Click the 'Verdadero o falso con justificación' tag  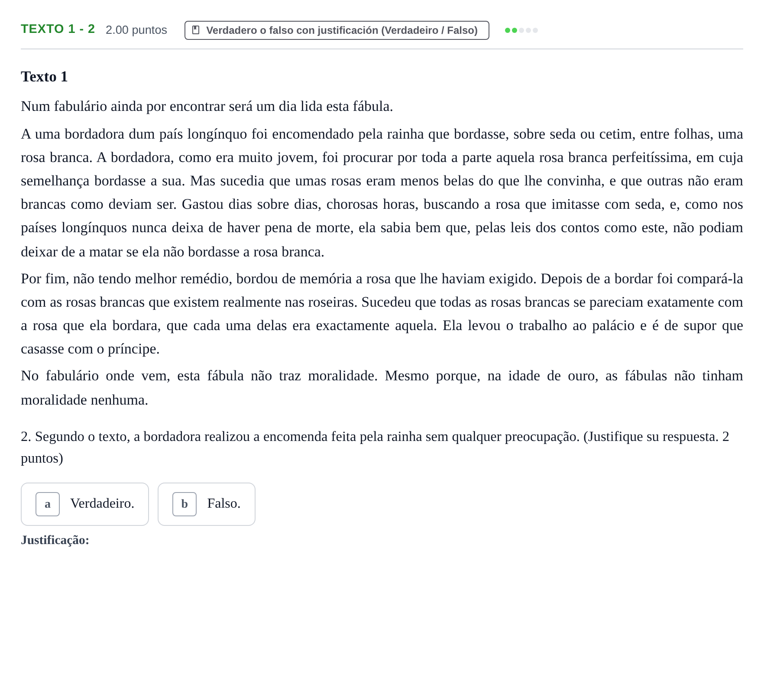[x=337, y=30]
